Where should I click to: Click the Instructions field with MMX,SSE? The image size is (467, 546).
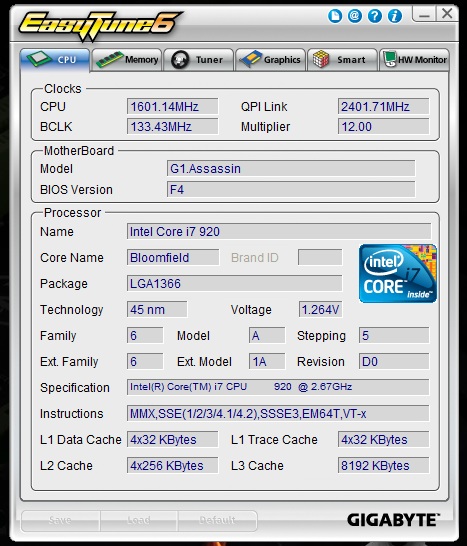click(278, 414)
